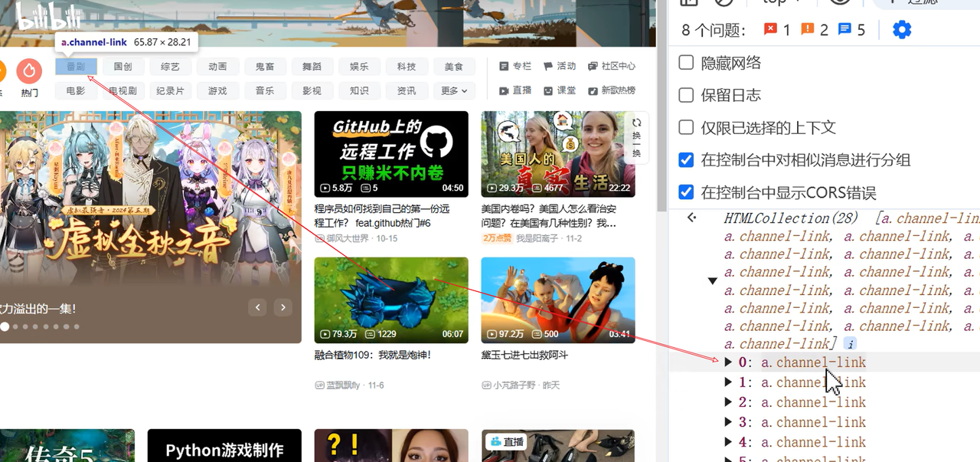Click the carousel next arrow
This screenshot has height=462, width=980.
coord(283,306)
